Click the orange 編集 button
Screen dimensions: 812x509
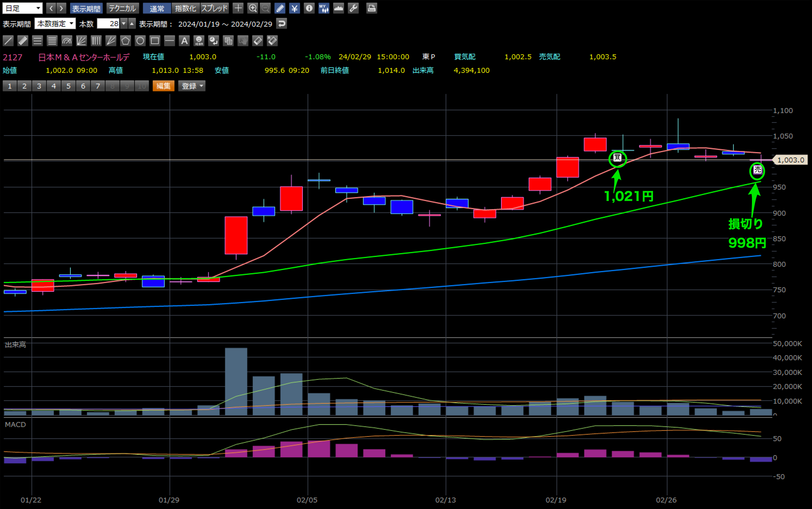[x=163, y=86]
